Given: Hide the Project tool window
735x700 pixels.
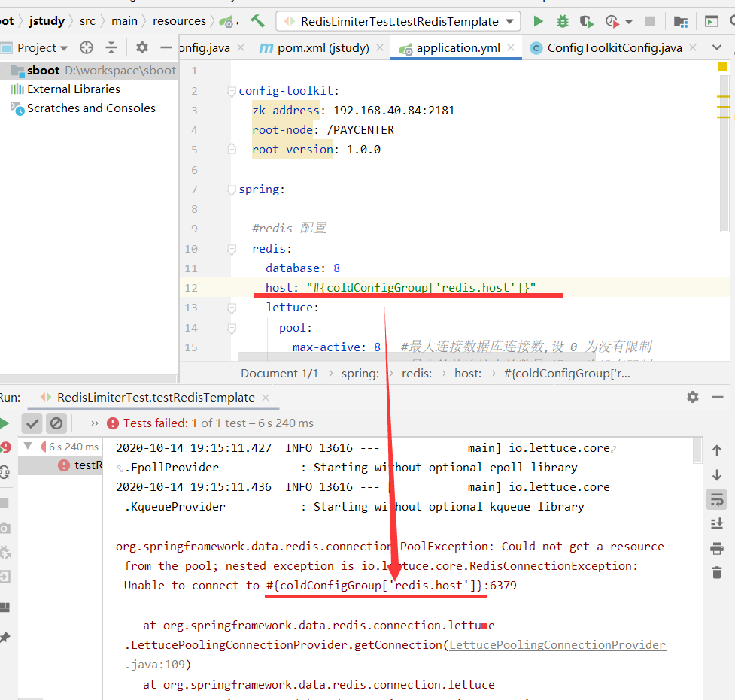Looking at the screenshot, I should (166, 47).
